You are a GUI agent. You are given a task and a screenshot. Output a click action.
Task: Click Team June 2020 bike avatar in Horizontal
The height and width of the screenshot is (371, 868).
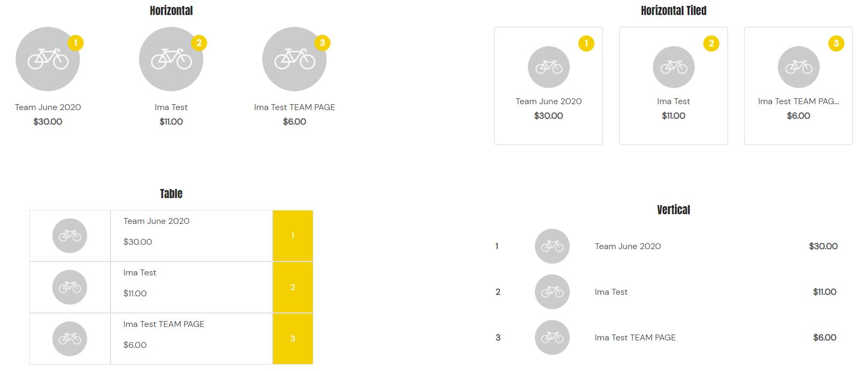48,59
